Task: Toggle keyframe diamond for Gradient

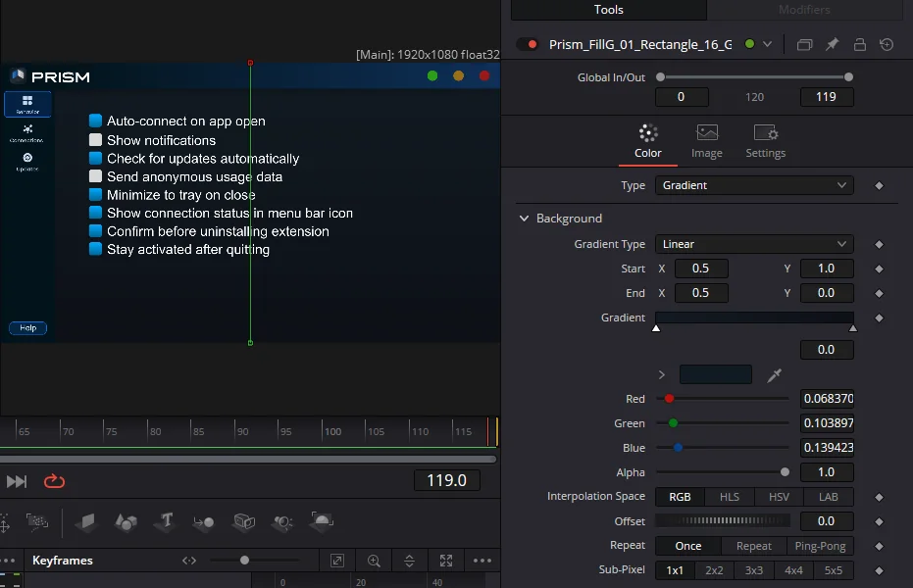Action: [x=880, y=318]
